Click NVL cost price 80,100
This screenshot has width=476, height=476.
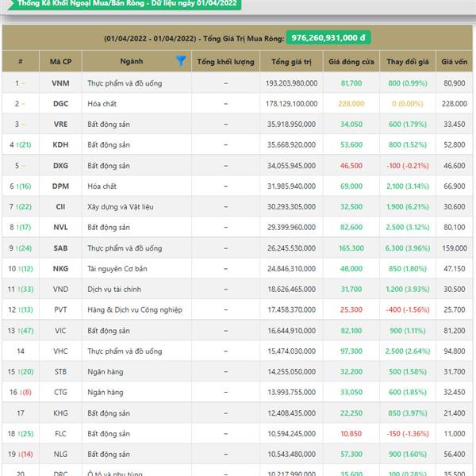pos(454,227)
